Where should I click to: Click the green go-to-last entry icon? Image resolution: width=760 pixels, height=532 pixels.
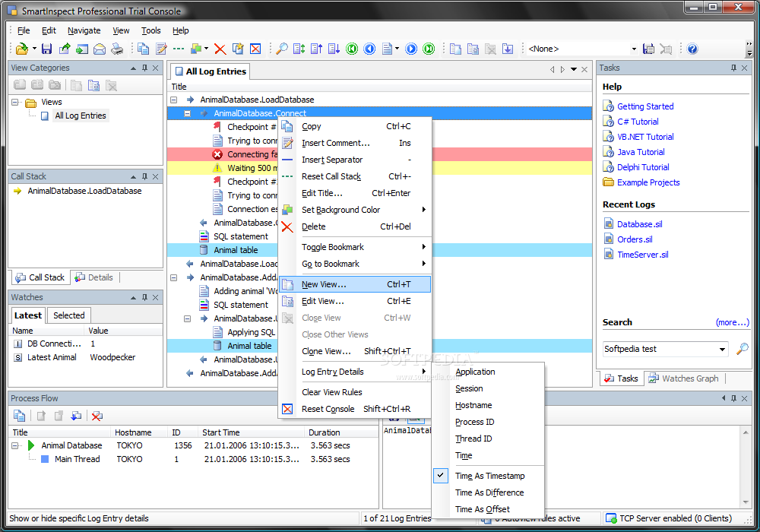coord(429,49)
